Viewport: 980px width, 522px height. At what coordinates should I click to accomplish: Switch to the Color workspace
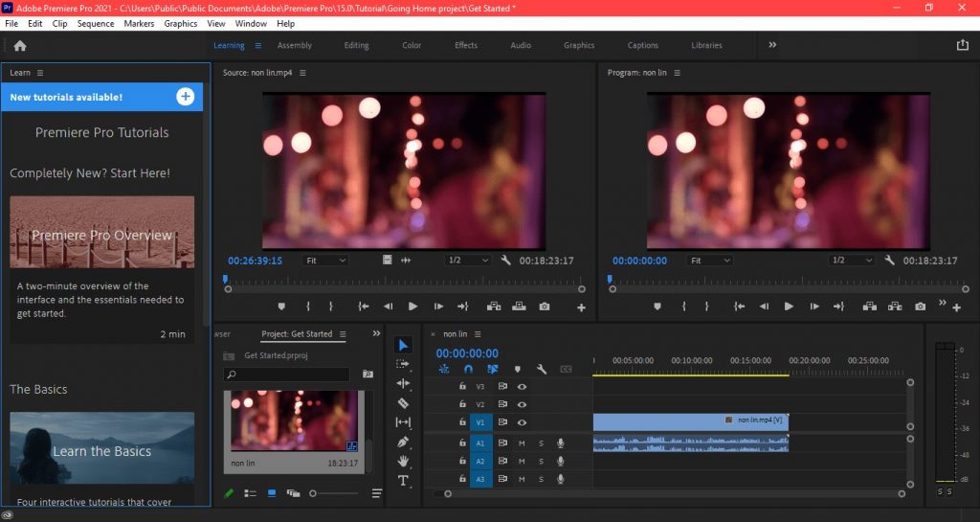tap(412, 45)
